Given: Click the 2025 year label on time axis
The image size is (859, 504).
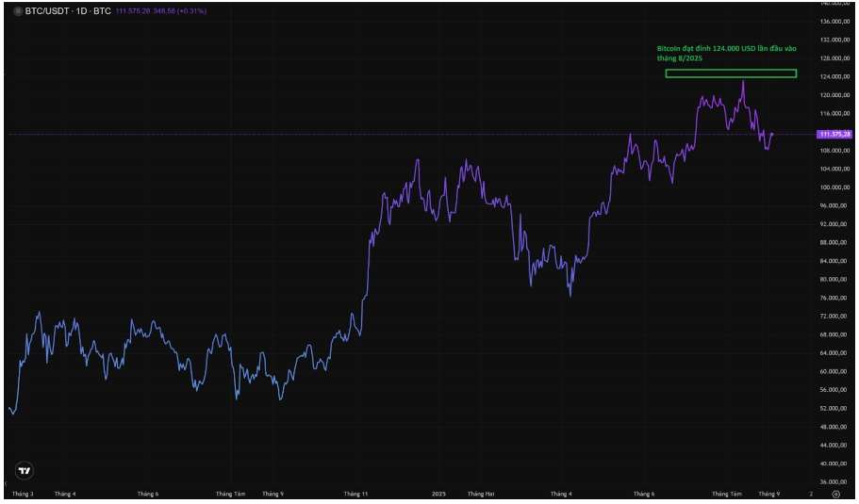Looking at the screenshot, I should (x=438, y=494).
